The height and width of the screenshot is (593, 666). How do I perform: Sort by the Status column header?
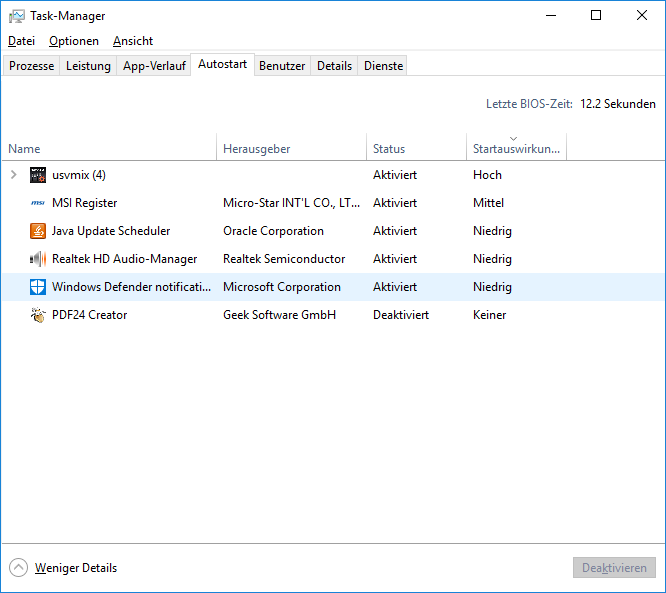click(416, 149)
